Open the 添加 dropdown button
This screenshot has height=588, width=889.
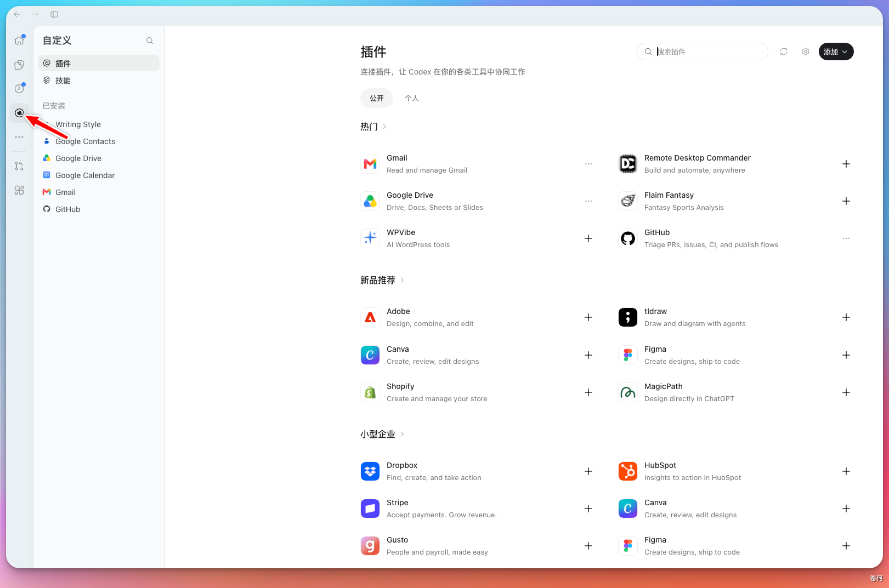[x=836, y=52]
